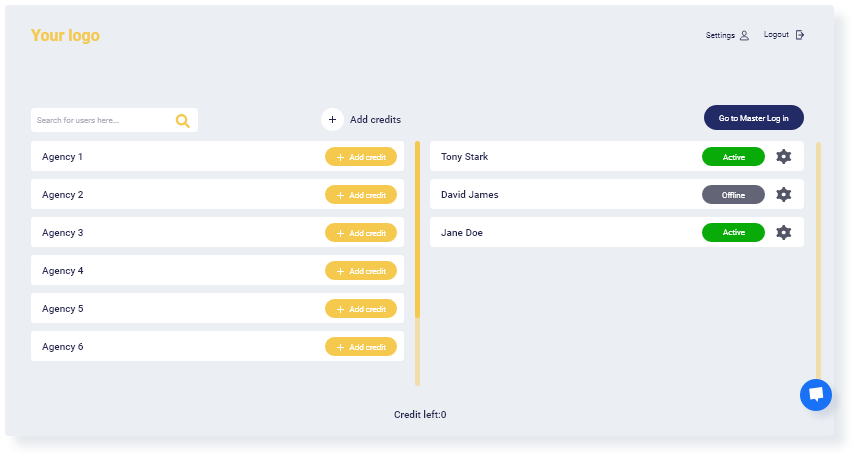This screenshot has height=461, width=859.
Task: Add credit to Agency 1
Action: tap(360, 157)
